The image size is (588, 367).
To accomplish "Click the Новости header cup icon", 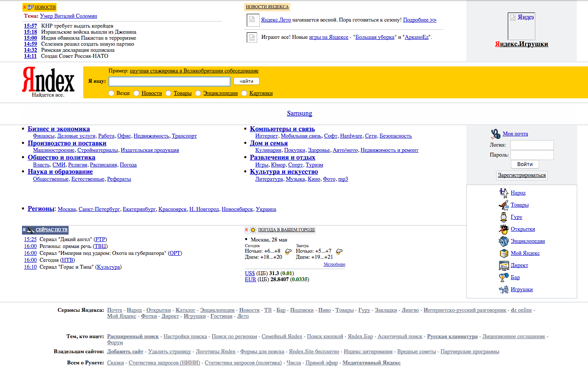I will coord(30,7).
